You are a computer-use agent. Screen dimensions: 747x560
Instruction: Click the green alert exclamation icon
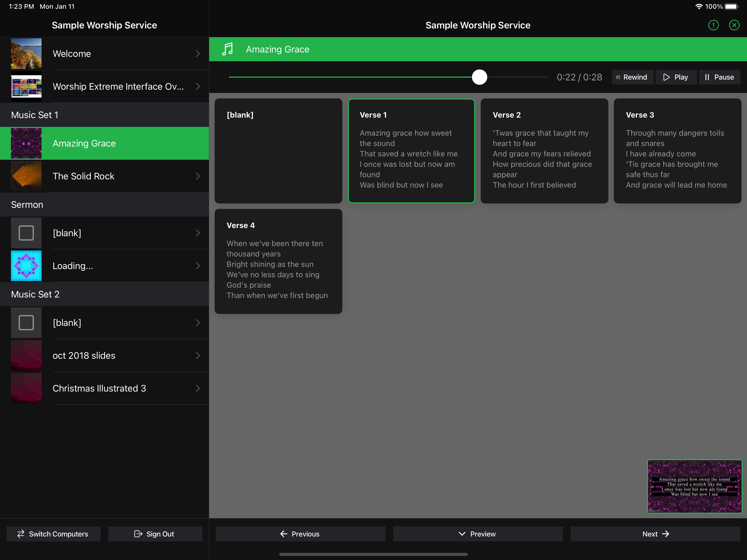(x=713, y=25)
